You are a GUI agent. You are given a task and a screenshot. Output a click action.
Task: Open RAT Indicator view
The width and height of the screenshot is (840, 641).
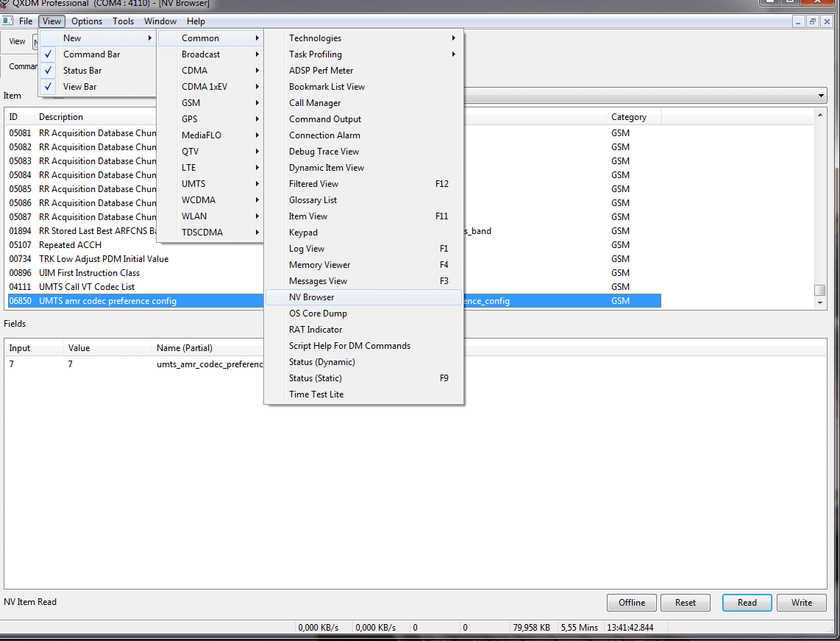pos(364,330)
